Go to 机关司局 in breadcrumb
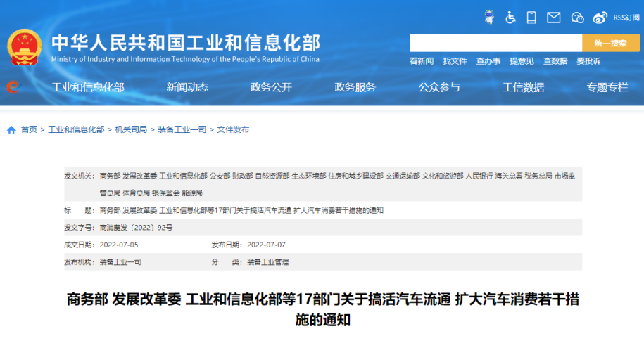Image resolution: width=644 pixels, height=343 pixels. click(x=131, y=129)
